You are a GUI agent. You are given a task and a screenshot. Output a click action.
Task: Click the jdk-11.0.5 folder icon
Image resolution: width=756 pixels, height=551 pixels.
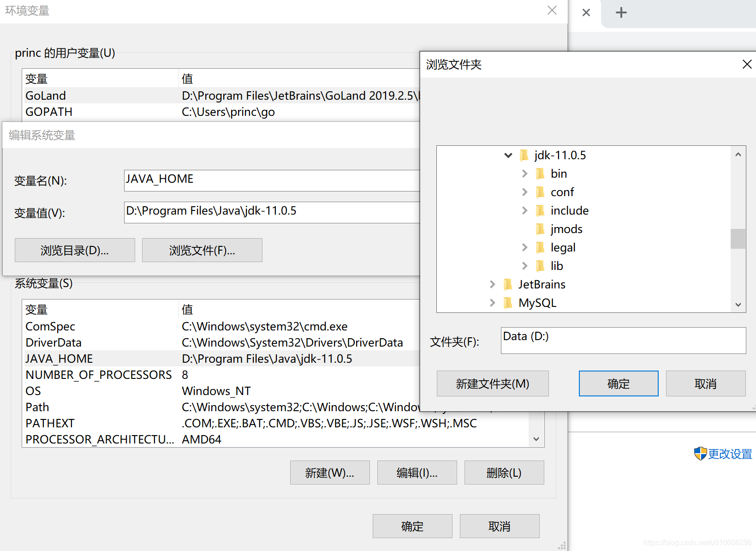click(x=524, y=156)
